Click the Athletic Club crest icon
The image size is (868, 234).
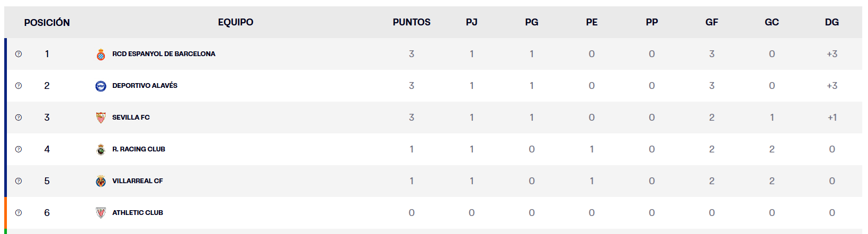pos(101,213)
